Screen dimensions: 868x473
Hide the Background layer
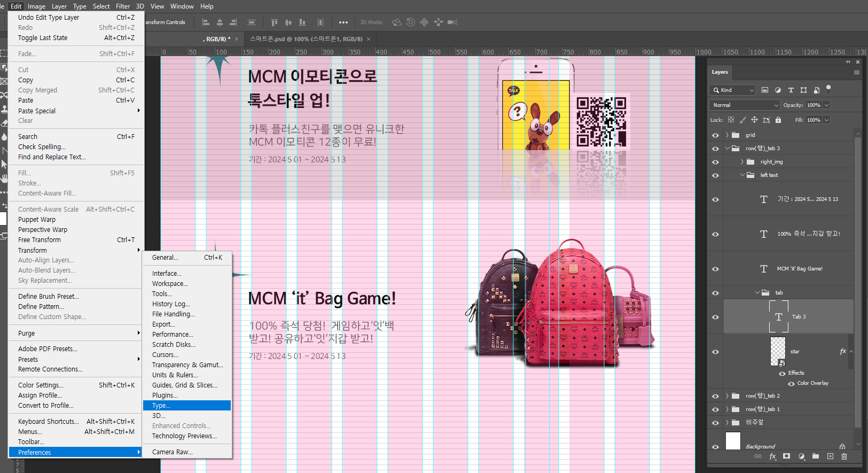pyautogui.click(x=715, y=447)
